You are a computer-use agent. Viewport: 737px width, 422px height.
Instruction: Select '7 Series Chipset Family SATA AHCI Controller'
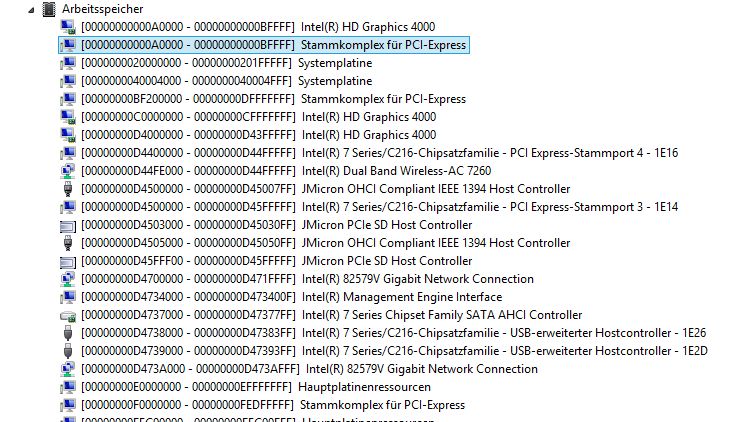331,315
